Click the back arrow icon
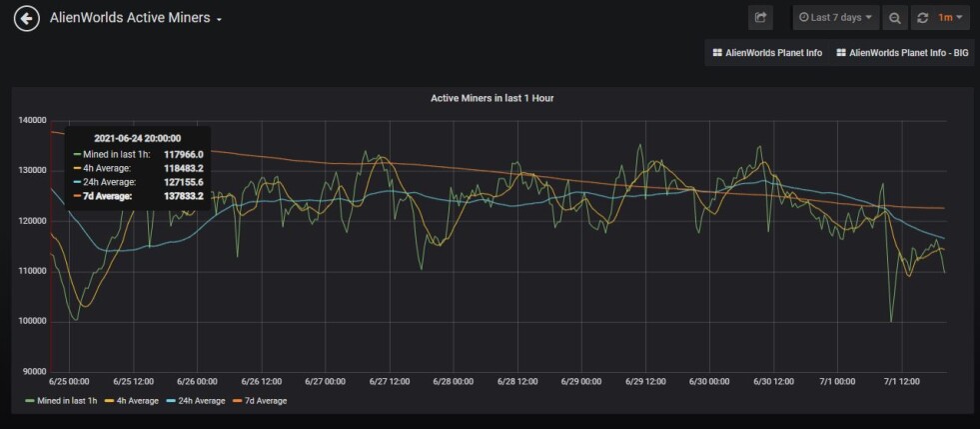 (27, 19)
